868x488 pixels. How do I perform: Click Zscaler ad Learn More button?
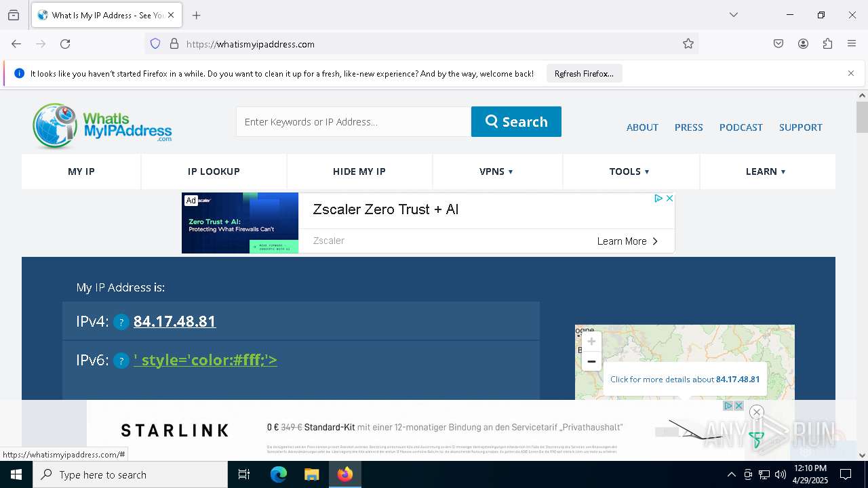(x=627, y=241)
